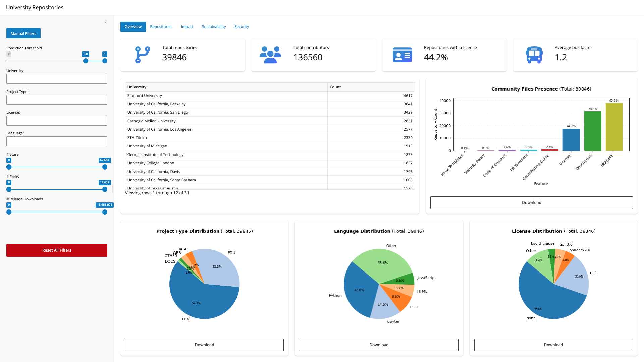Click the Stars slider maximum handle
Viewport: 644px width, 362px height.
tap(105, 167)
